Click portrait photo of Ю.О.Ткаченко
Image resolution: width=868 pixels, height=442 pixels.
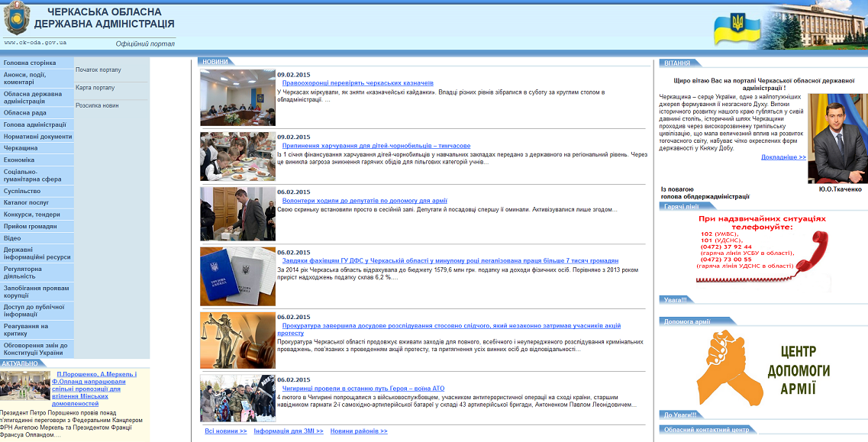(837, 138)
